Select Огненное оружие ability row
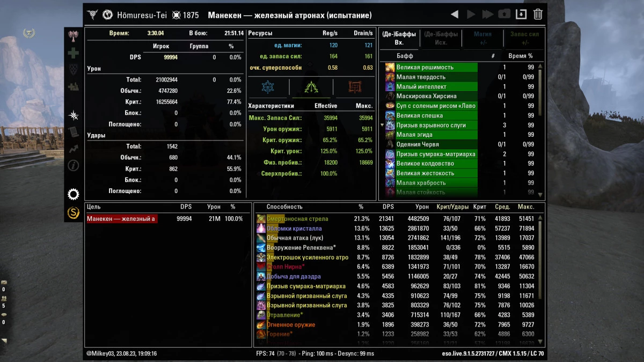 (x=396, y=325)
